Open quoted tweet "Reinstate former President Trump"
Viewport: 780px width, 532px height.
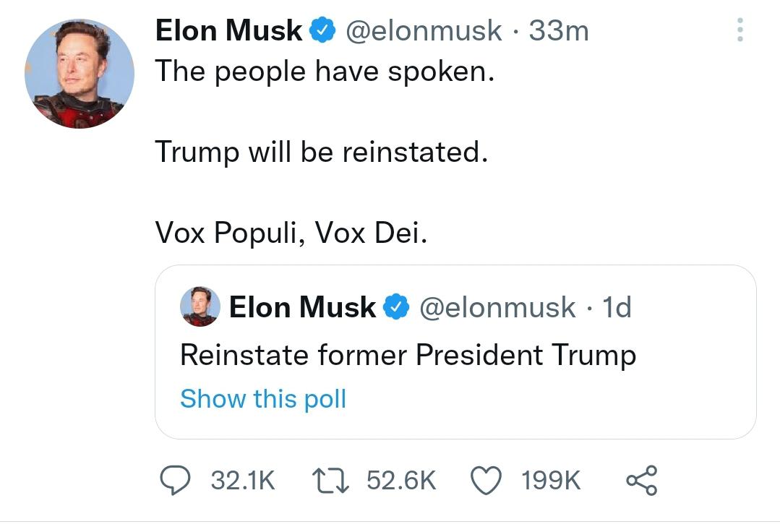click(x=408, y=355)
